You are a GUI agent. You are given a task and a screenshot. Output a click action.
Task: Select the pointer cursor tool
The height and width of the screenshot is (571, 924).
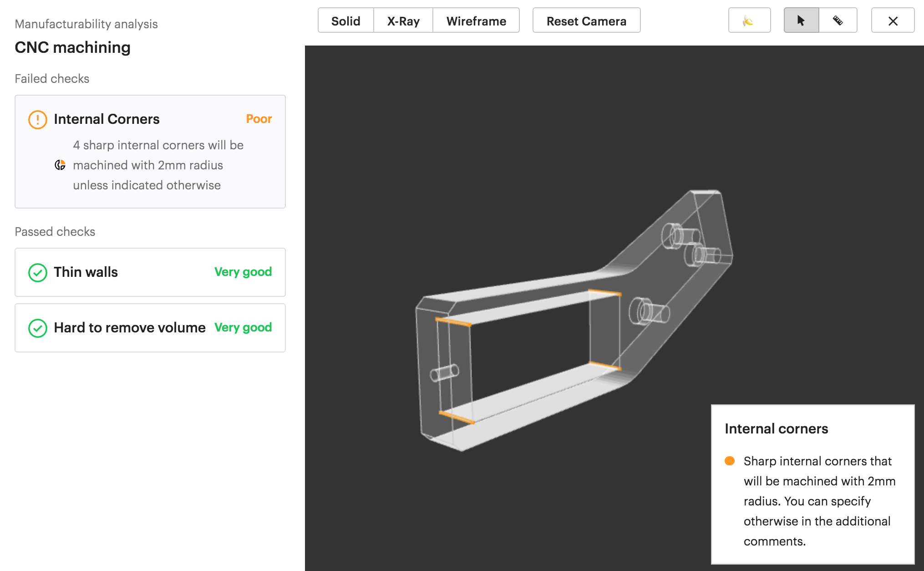point(801,20)
